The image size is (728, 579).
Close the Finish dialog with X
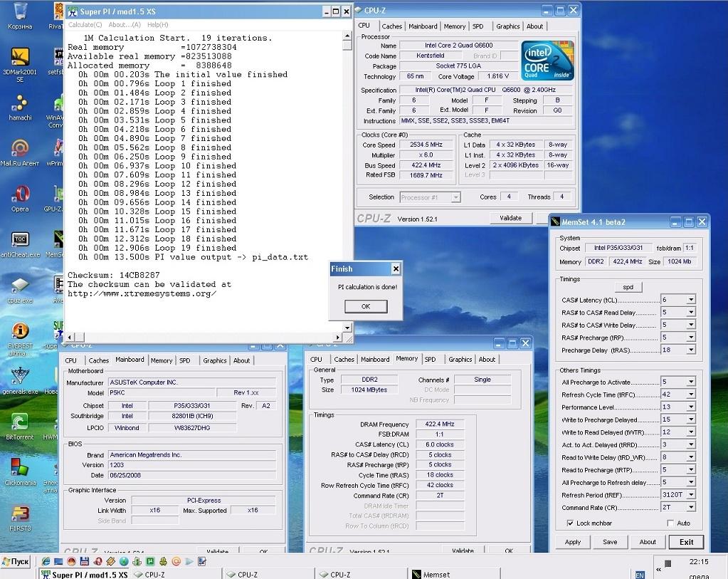pyautogui.click(x=396, y=268)
